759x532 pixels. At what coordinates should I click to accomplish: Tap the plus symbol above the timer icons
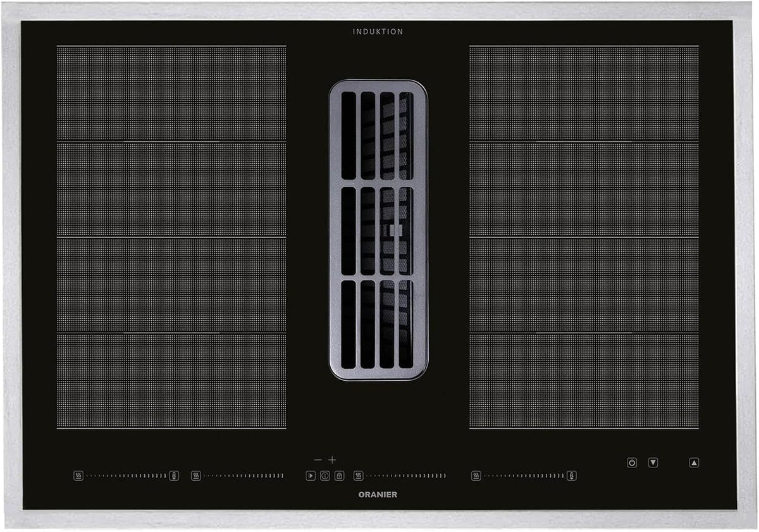tap(332, 460)
